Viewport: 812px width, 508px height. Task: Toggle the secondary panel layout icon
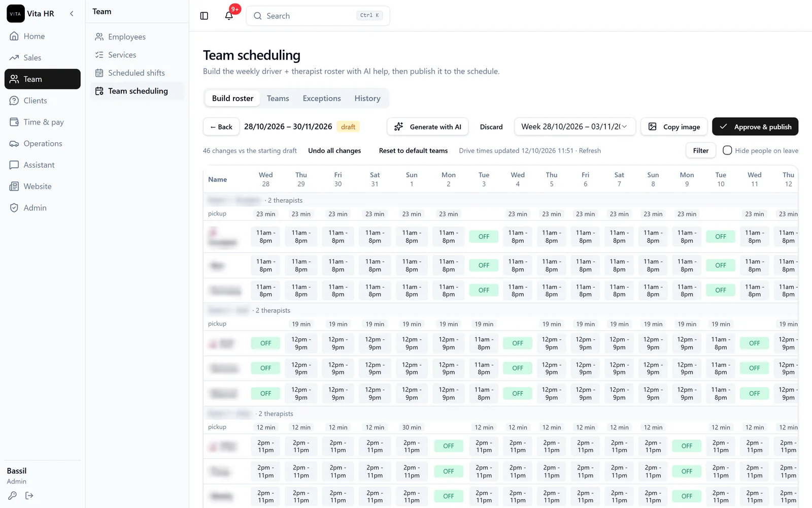click(204, 16)
